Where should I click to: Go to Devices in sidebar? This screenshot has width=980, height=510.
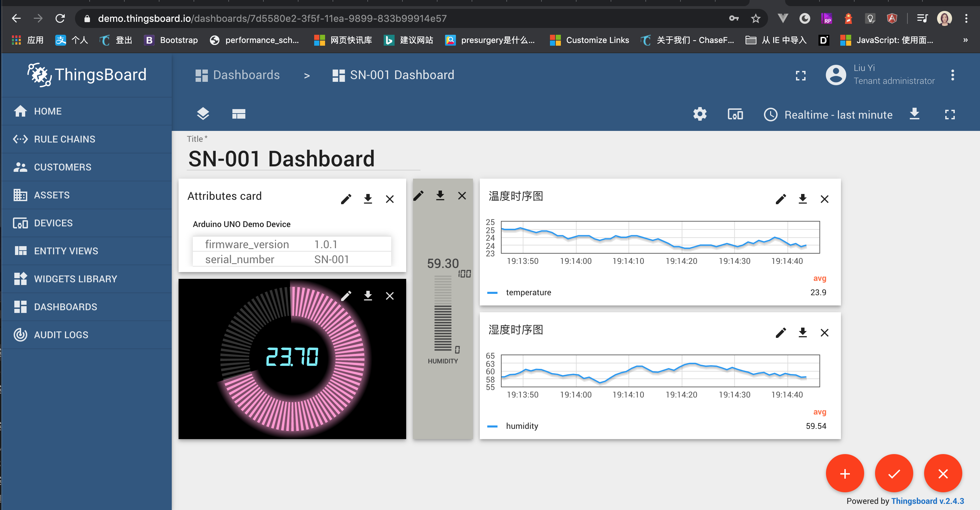click(53, 223)
